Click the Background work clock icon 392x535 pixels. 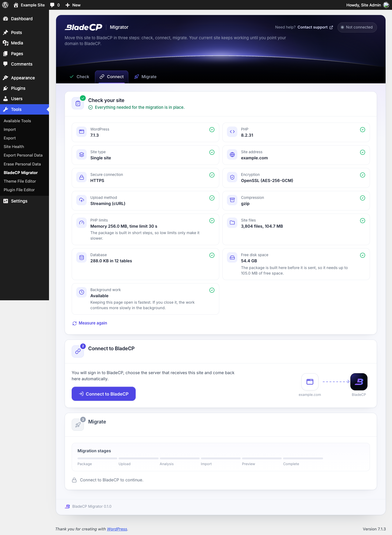point(81,292)
